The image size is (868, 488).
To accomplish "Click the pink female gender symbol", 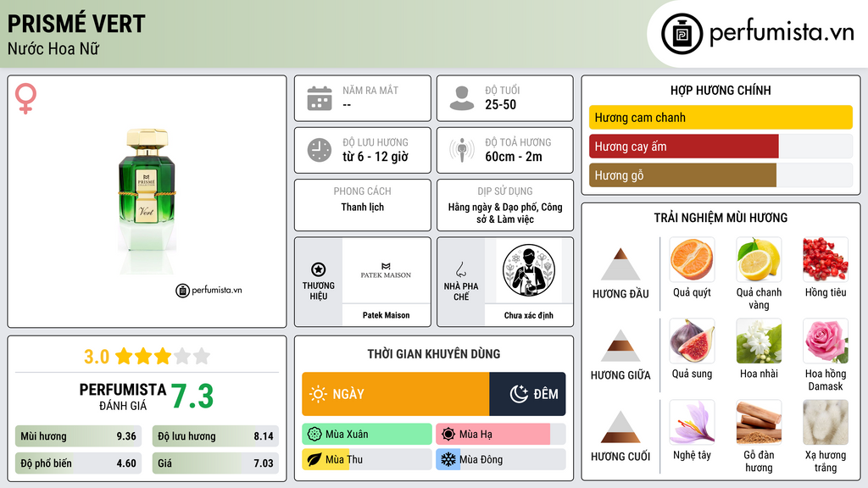I will pyautogui.click(x=25, y=98).
